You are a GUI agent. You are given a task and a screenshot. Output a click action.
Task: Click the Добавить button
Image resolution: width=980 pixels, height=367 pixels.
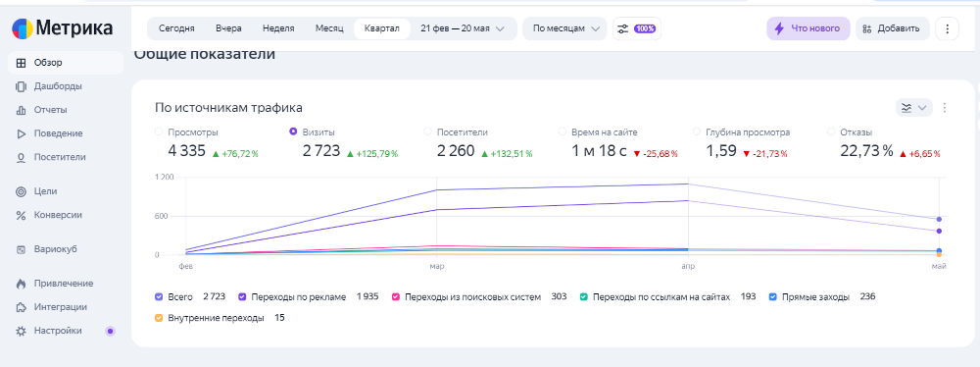coord(892,28)
